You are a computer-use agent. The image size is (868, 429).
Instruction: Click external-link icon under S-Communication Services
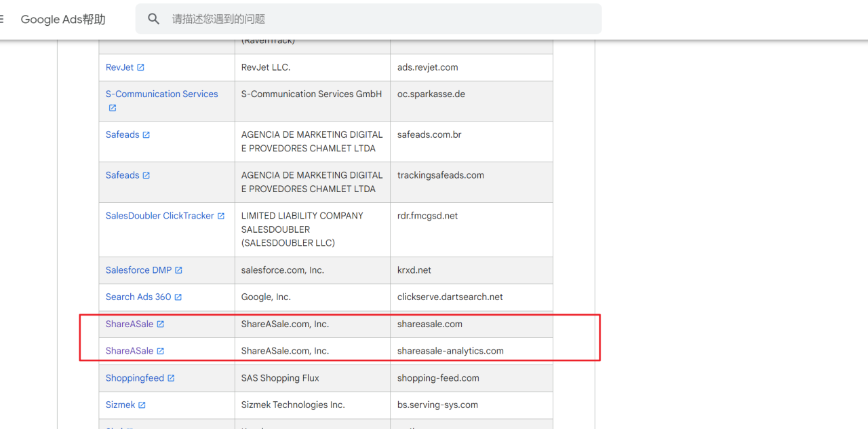[x=113, y=108]
